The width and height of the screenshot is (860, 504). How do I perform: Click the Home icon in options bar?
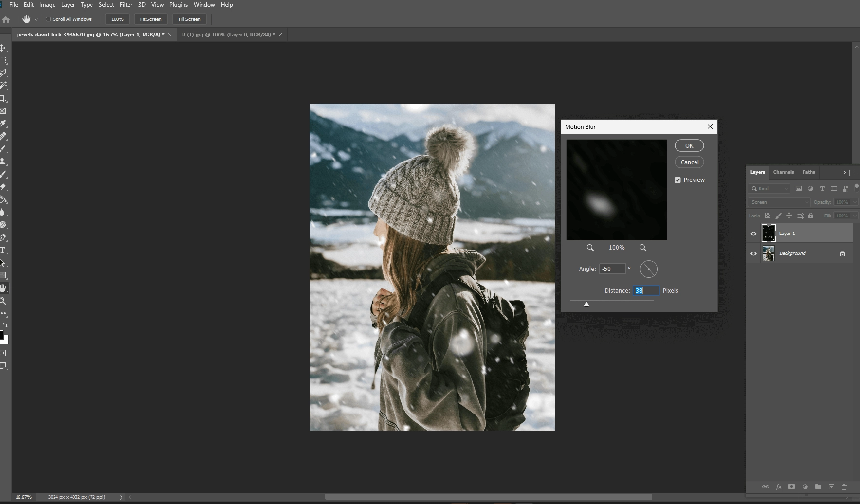point(6,19)
